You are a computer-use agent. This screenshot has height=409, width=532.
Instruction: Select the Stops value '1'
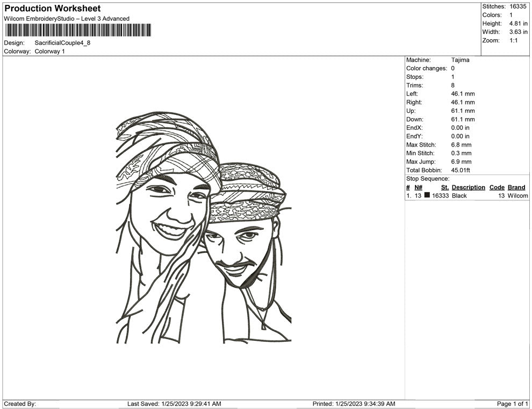[452, 77]
